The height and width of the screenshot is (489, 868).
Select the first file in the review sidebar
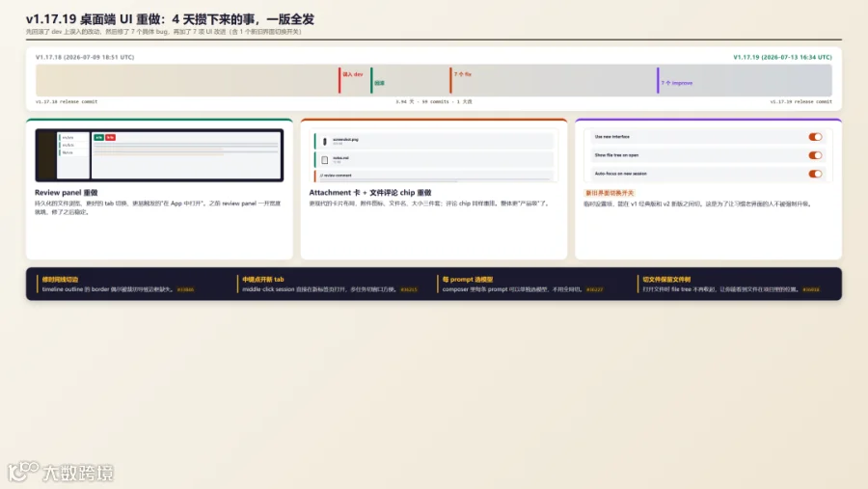point(73,137)
